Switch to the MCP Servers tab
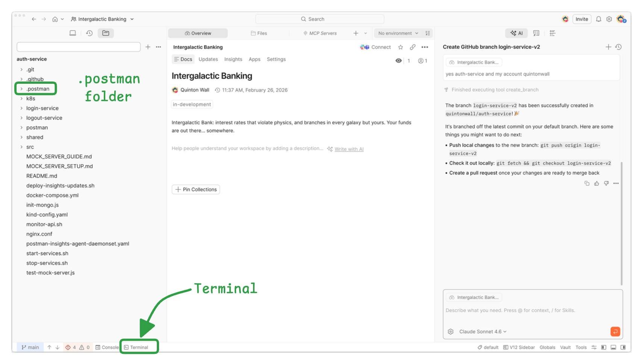The width and height of the screenshot is (643, 364). [320, 33]
